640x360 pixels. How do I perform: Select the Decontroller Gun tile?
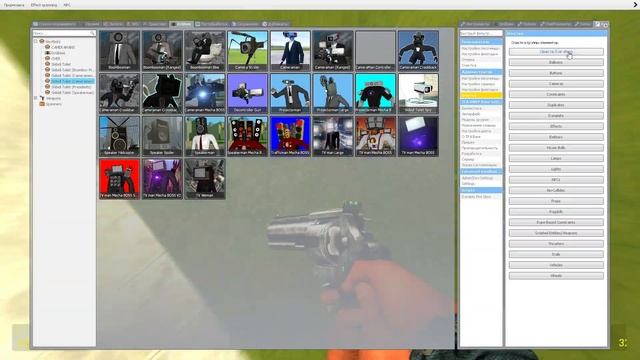click(247, 93)
